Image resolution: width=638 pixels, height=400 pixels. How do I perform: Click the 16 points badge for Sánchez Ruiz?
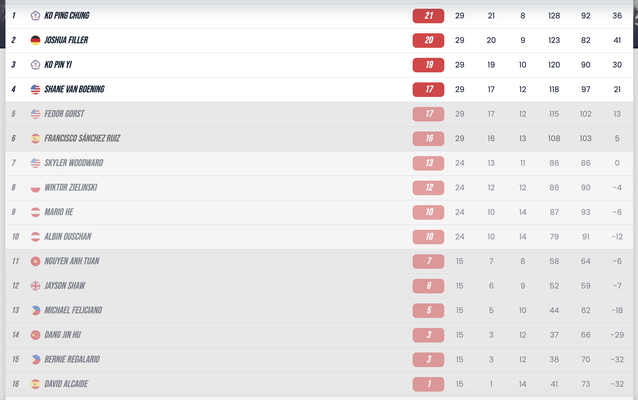(x=428, y=138)
